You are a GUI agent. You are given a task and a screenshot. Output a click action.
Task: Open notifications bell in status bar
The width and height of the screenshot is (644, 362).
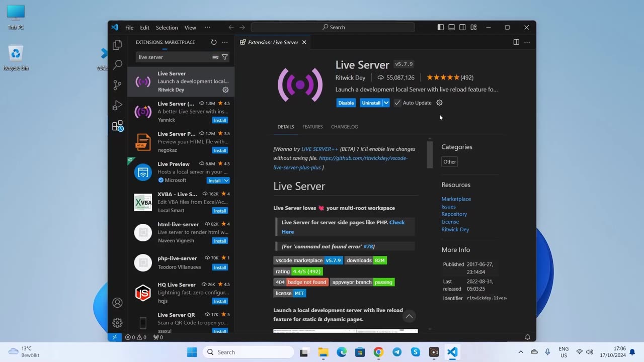click(x=528, y=337)
